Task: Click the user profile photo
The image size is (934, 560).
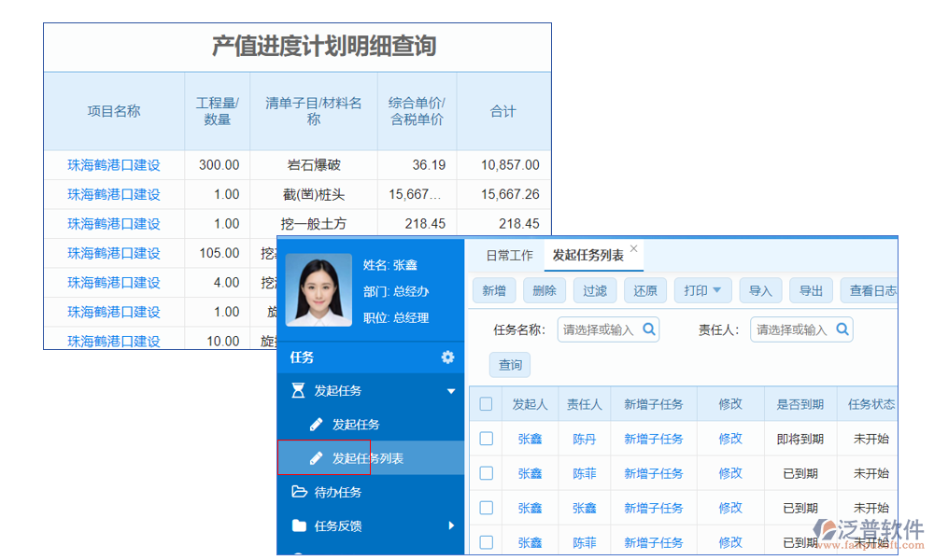Action: [x=318, y=289]
